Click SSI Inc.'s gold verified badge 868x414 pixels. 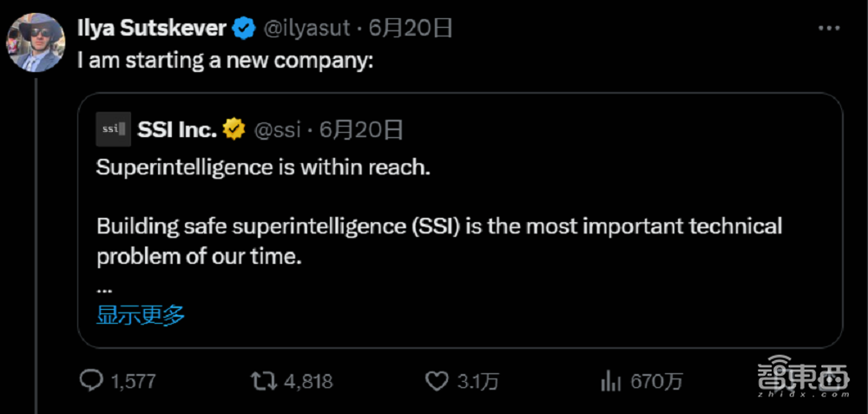pos(233,130)
